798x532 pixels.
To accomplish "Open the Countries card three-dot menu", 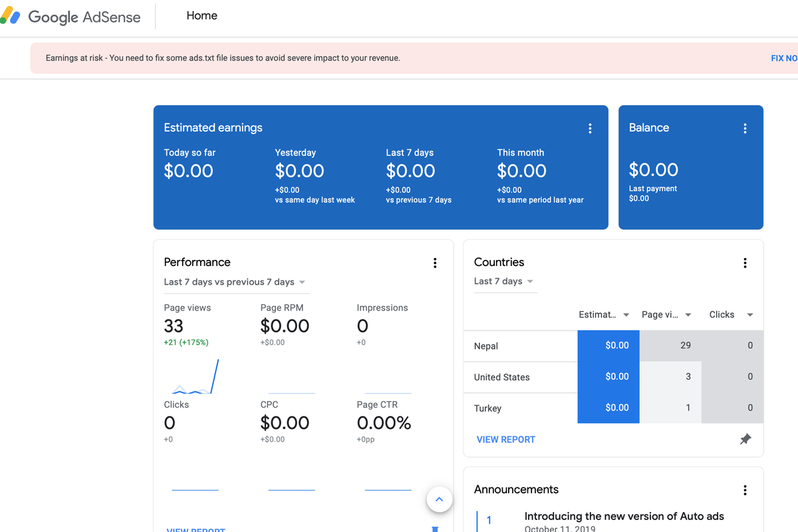I will pyautogui.click(x=745, y=263).
